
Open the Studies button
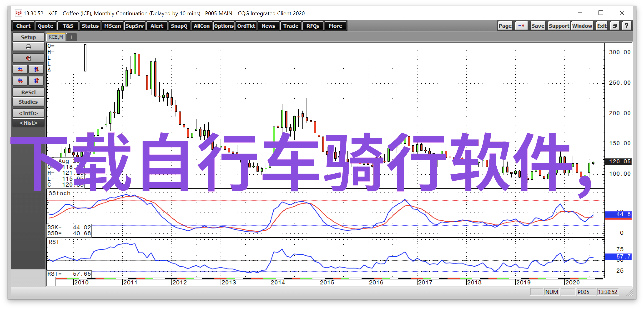(x=28, y=102)
